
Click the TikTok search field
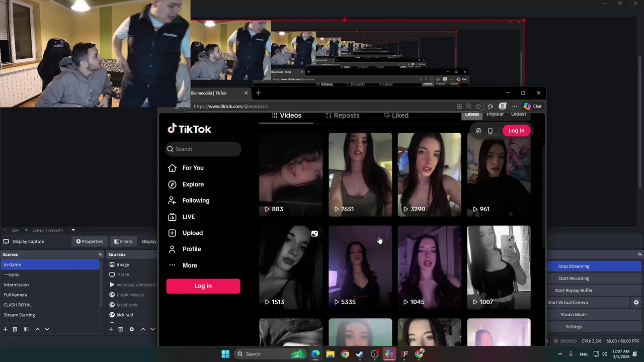[203, 149]
